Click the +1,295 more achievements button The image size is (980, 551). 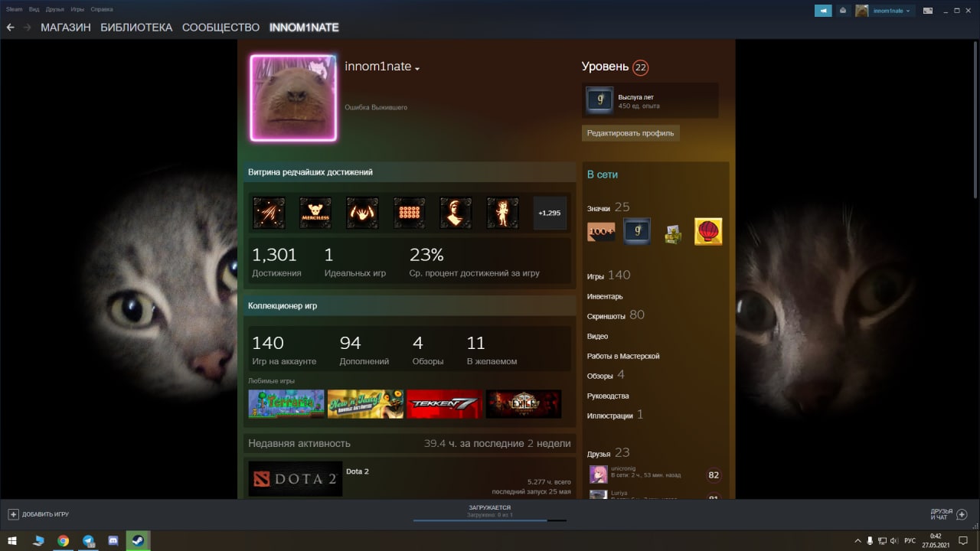pyautogui.click(x=550, y=213)
